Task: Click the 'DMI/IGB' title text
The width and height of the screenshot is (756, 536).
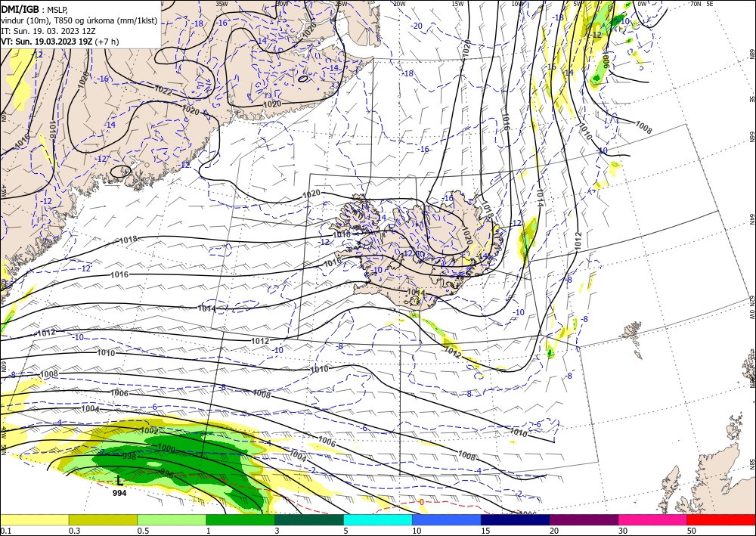Action: pyautogui.click(x=20, y=8)
